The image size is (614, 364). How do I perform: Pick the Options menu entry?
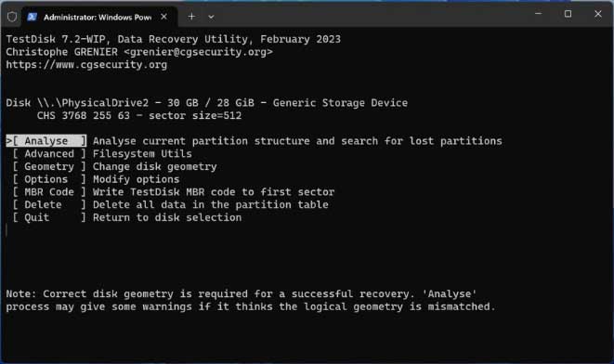[x=49, y=179]
